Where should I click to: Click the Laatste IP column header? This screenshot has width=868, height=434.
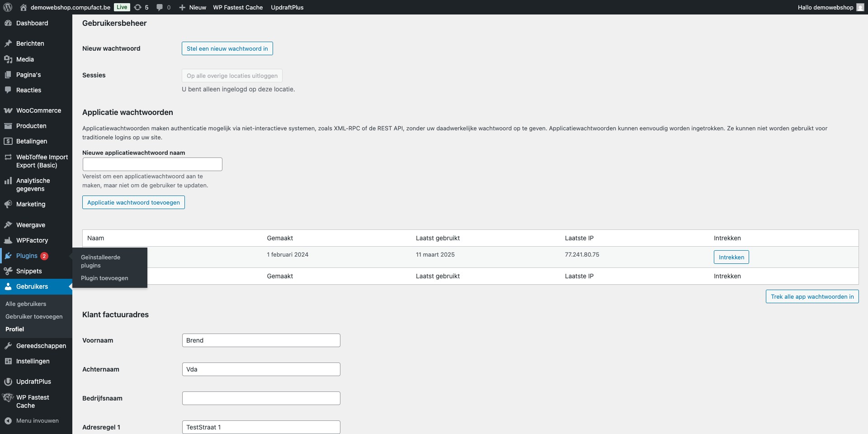(579, 238)
